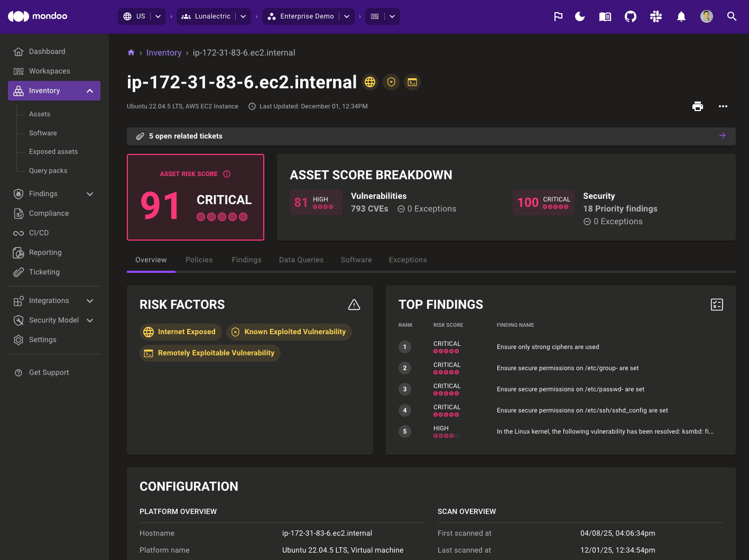The image size is (749, 560).
Task: Open the GitHub icon in the header
Action: pos(631,16)
